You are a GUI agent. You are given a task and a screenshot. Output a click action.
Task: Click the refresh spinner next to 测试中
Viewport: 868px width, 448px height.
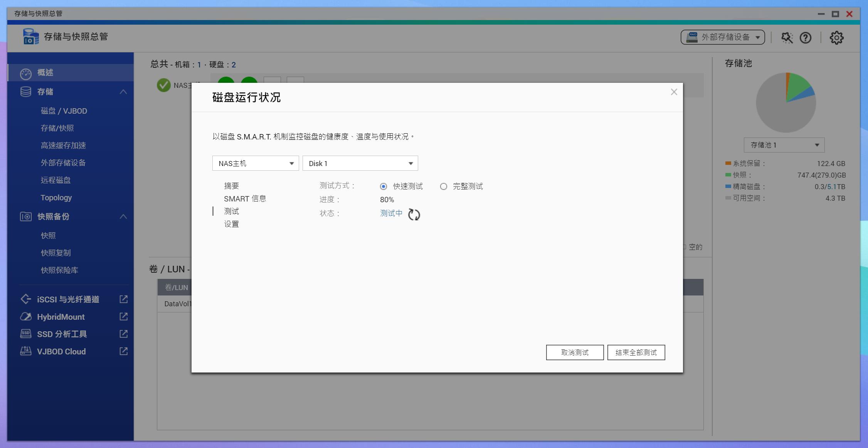tap(414, 215)
